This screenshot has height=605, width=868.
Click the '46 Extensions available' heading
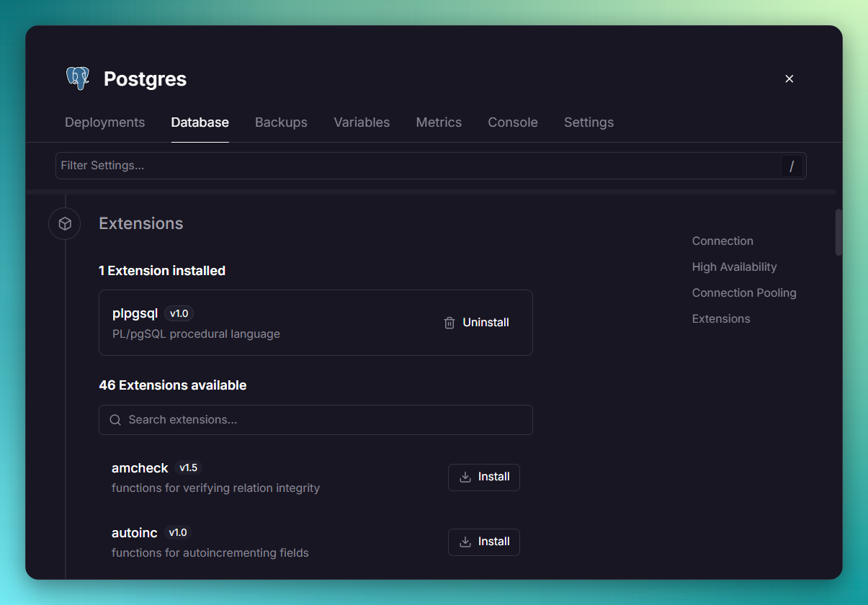pyautogui.click(x=173, y=385)
